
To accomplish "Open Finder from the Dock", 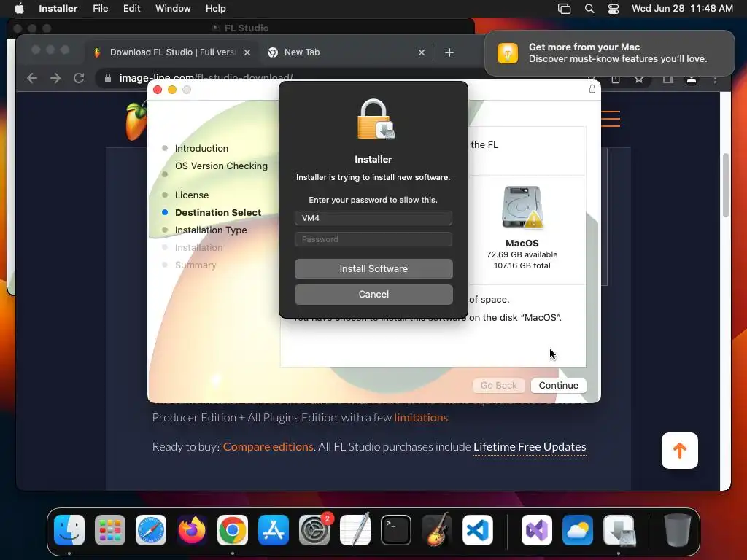I will coord(69,530).
